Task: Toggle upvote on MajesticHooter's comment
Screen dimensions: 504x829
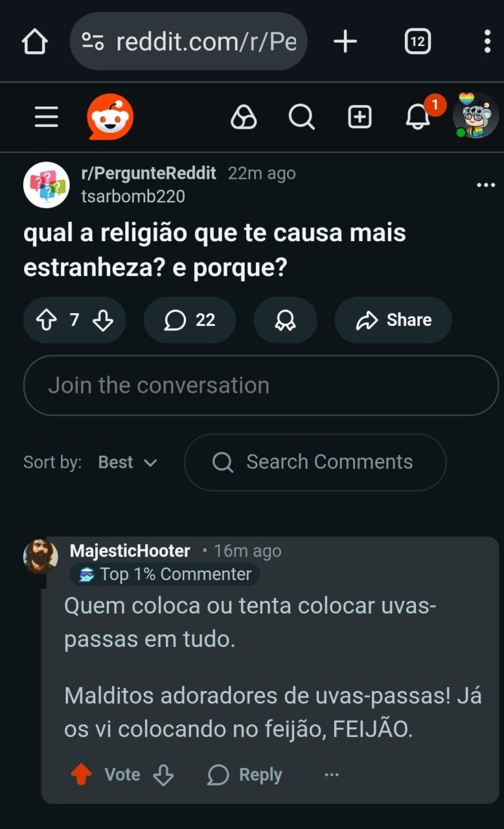Action: 81,775
